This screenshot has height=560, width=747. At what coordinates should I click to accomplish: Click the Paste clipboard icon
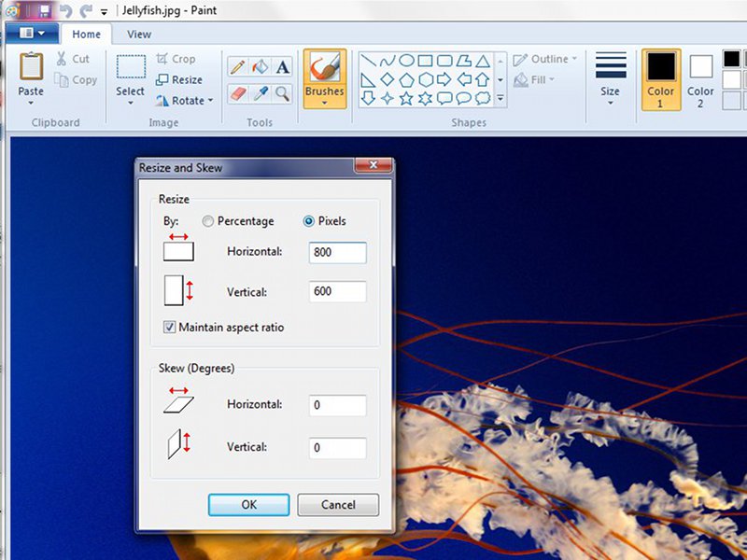click(x=31, y=66)
